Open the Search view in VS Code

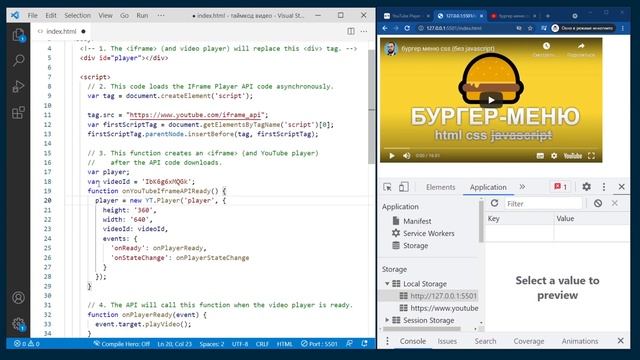click(18, 61)
